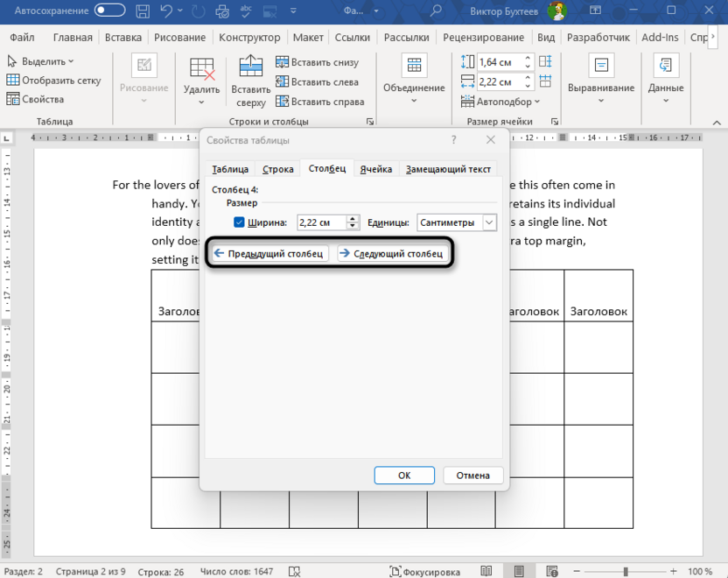Click the user account avatar
The image size is (728, 578).
point(556,11)
